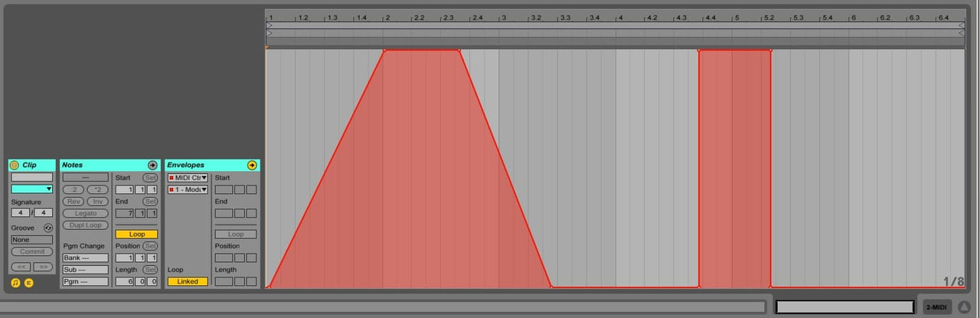Click the Dupl.Loop button
Screen dimensions: 980x318
[86, 225]
